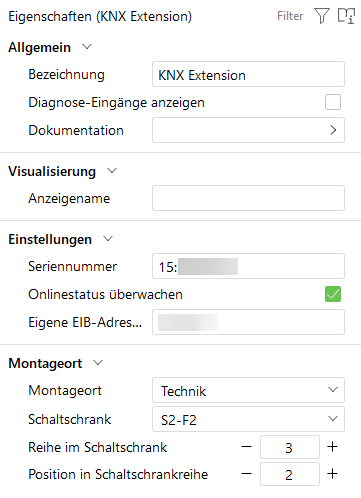Open the Montageort dropdown showing Technik
Image resolution: width=361 pixels, height=498 pixels.
(x=248, y=390)
